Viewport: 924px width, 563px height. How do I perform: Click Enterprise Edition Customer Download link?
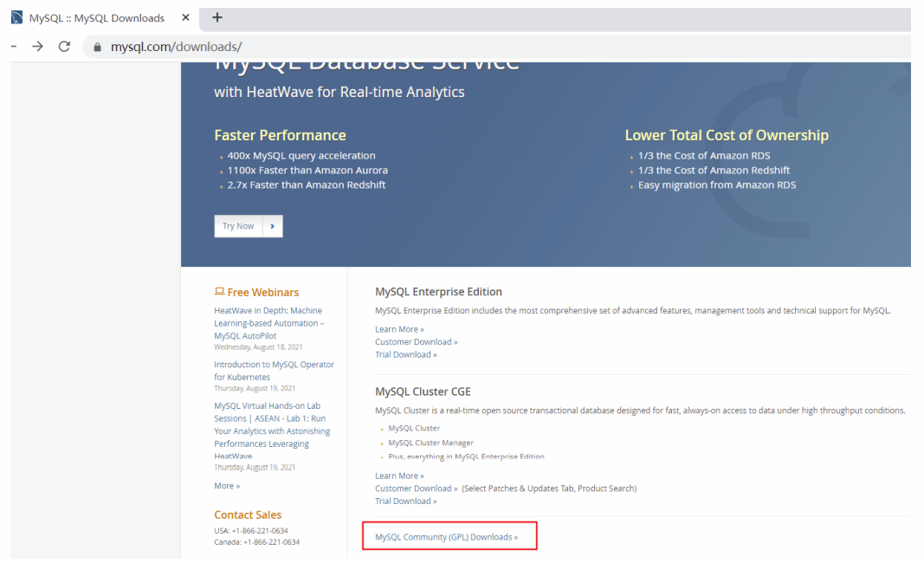tap(417, 341)
